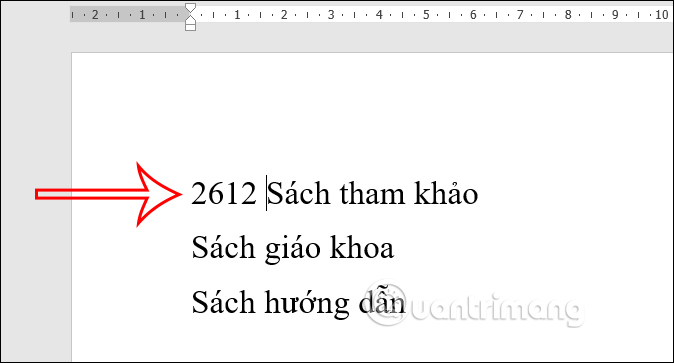Click the text '2612' in the first line

point(224,194)
